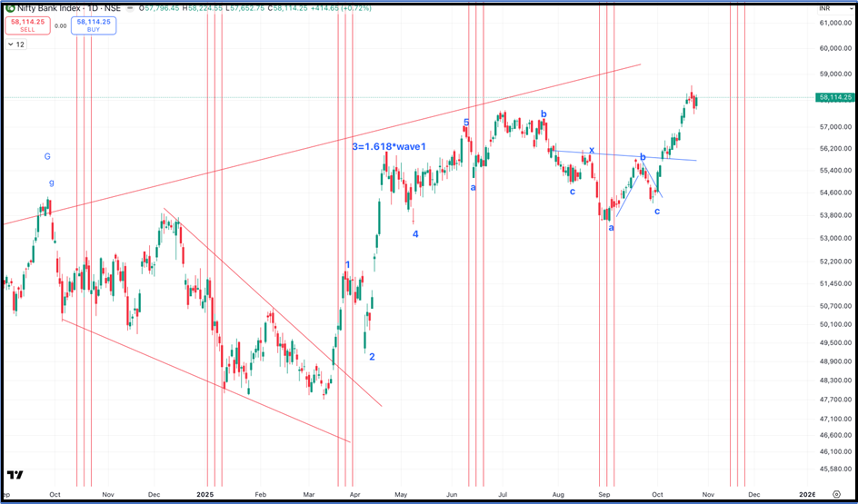Viewport: 858px width, 504px height.
Task: Click the 0.00 spread value between Sell and Buy
Action: (x=61, y=25)
